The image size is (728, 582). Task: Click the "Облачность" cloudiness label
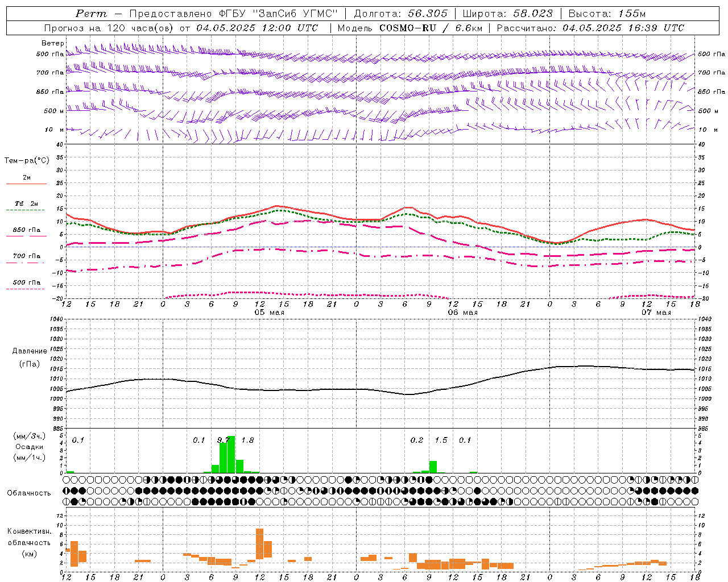[29, 493]
